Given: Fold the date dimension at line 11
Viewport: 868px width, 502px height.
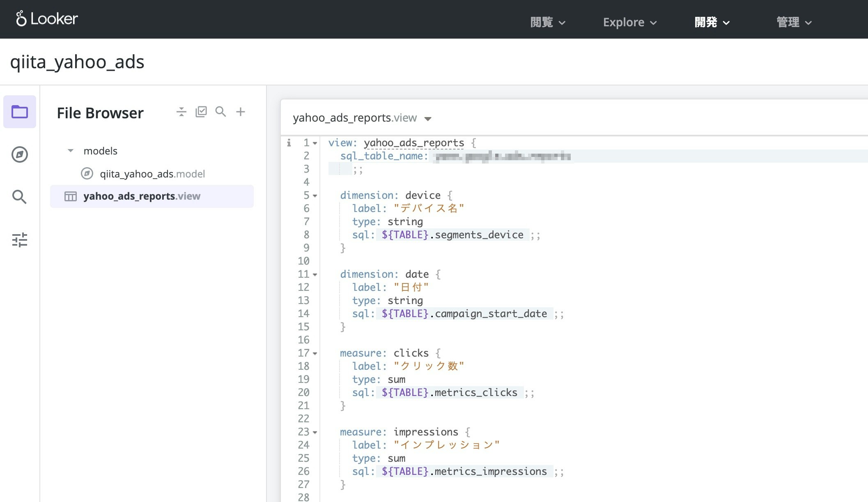Looking at the screenshot, I should click(x=315, y=275).
